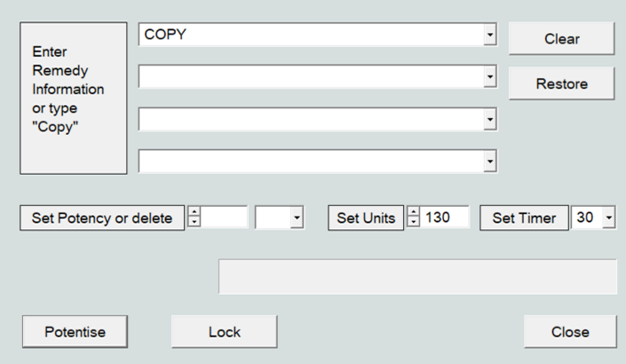Open the potency scale dropdown arrow
Image resolution: width=626 pixels, height=364 pixels.
point(296,218)
